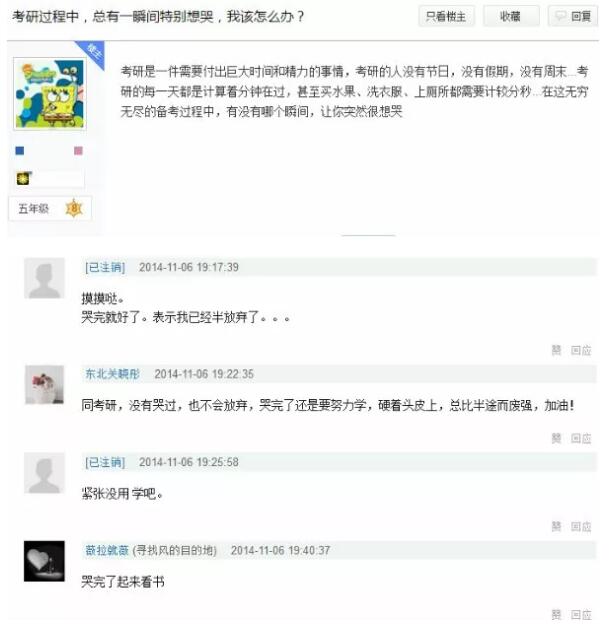Click 赞 under 紧张没用 学吧 comment
This screenshot has height=634, width=615.
coord(556,526)
